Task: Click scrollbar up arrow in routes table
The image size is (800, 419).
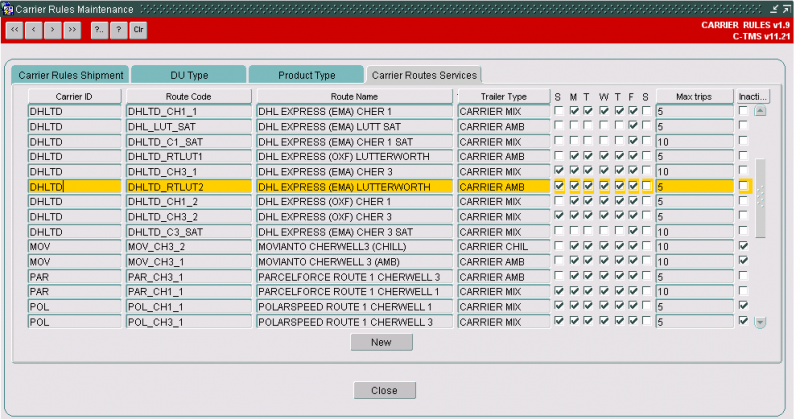Action: [760, 111]
